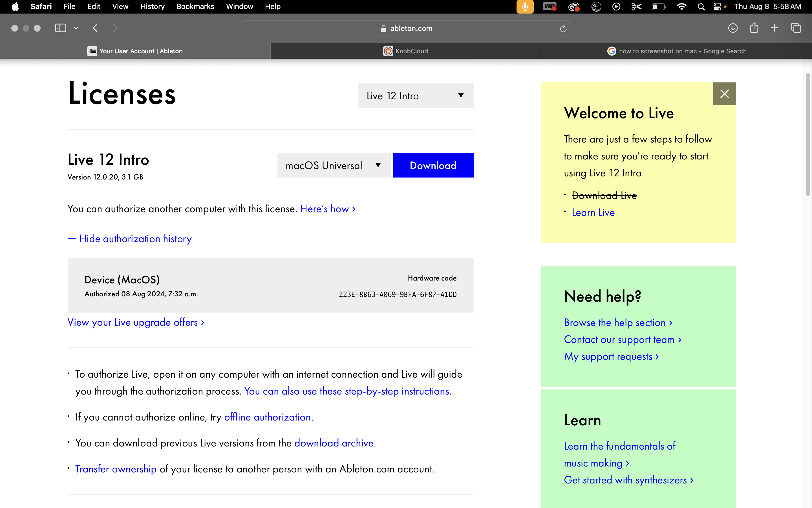Open the Bookmarks menu
812x508 pixels.
point(195,6)
